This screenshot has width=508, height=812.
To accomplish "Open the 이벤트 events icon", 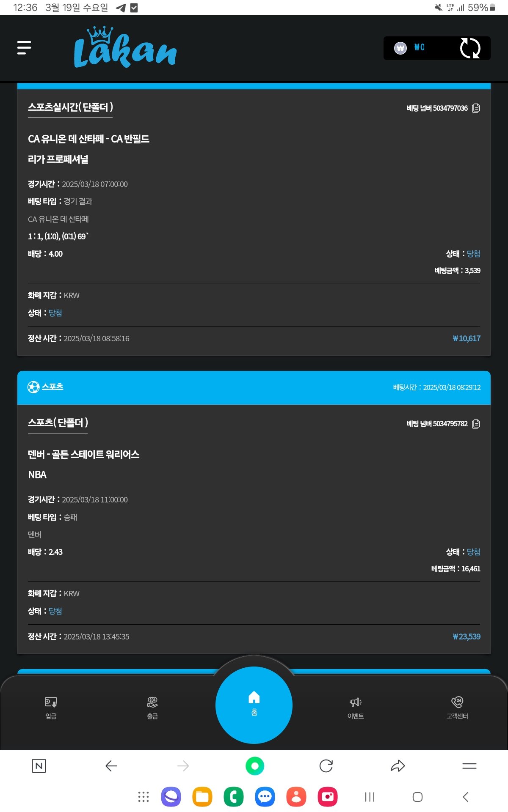I will pyautogui.click(x=356, y=707).
